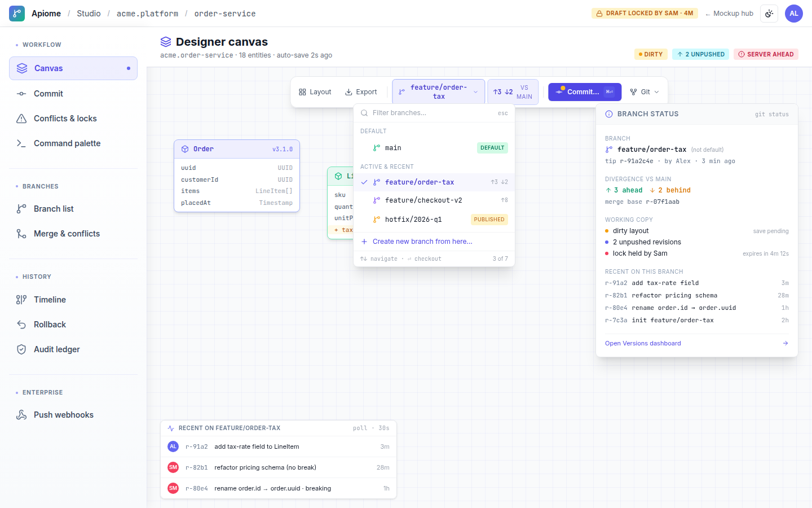Click the esc hint in branch filter
This screenshot has width=812, height=508.
[503, 113]
